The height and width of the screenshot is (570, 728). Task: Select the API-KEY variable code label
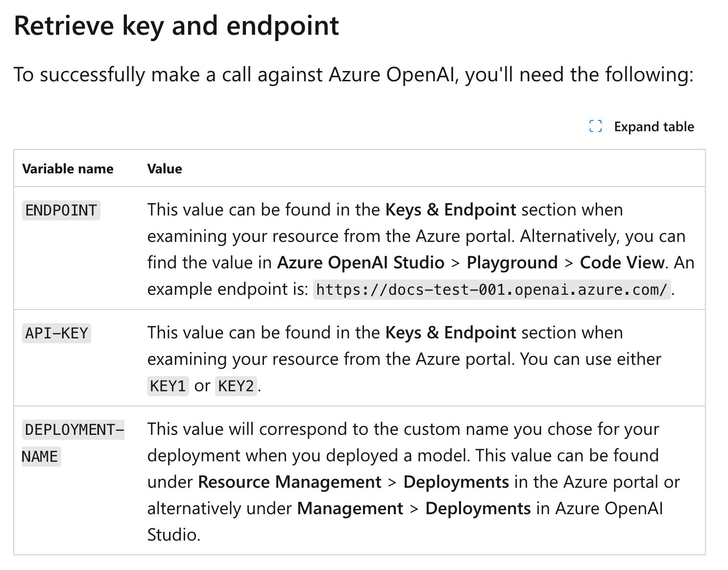57,333
